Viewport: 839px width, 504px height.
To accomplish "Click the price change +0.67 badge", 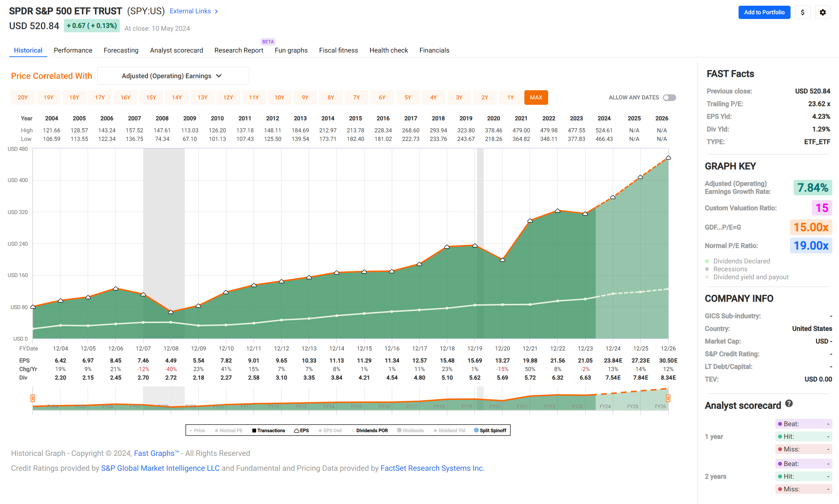I will [92, 26].
